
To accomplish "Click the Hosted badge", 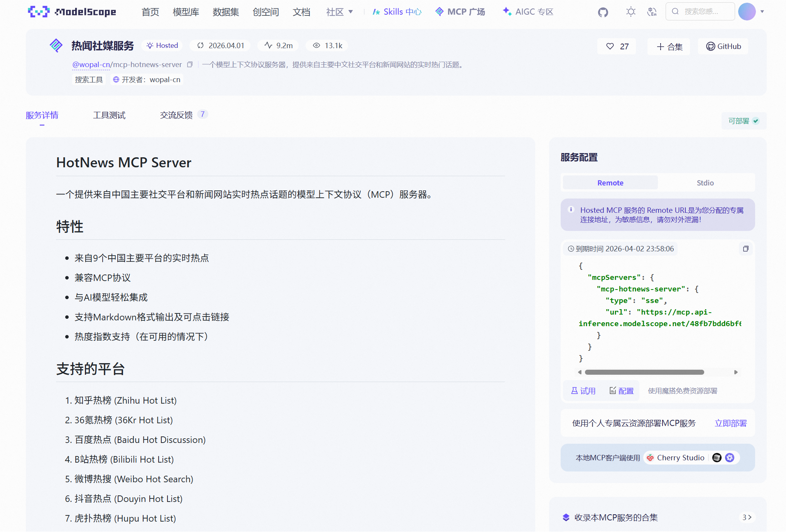I will pos(162,45).
